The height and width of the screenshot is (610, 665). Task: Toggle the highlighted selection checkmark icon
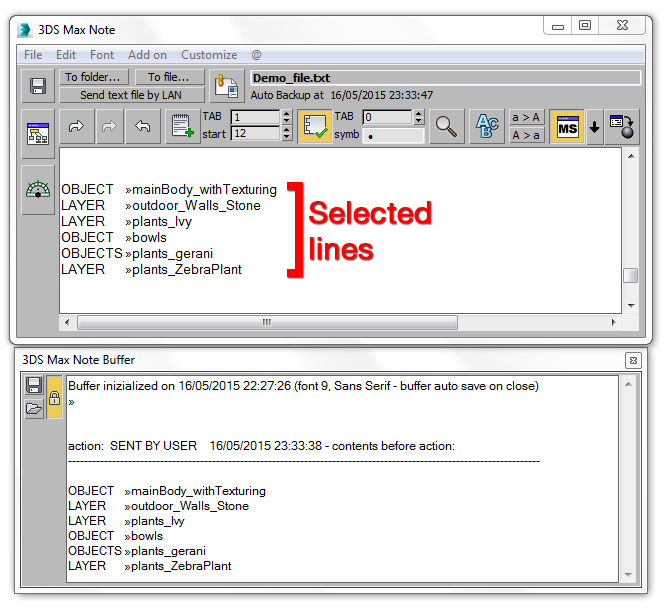pos(315,126)
